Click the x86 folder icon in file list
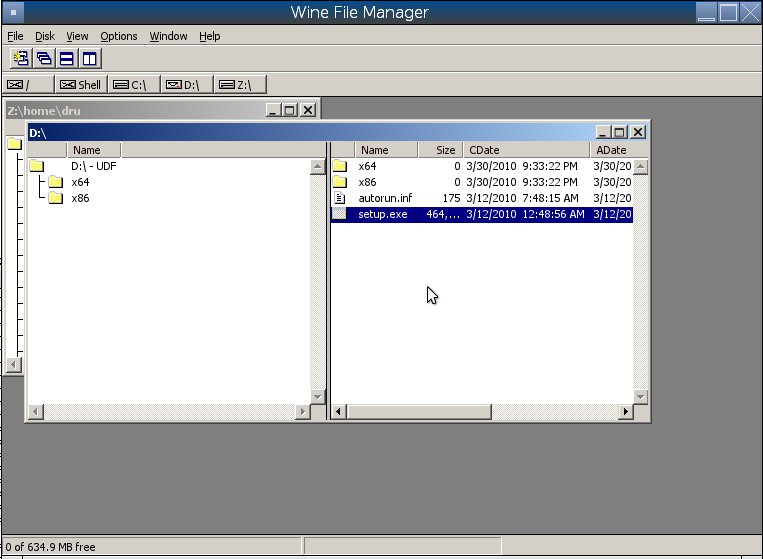Viewport: 763px width, 559px height. coord(340,182)
